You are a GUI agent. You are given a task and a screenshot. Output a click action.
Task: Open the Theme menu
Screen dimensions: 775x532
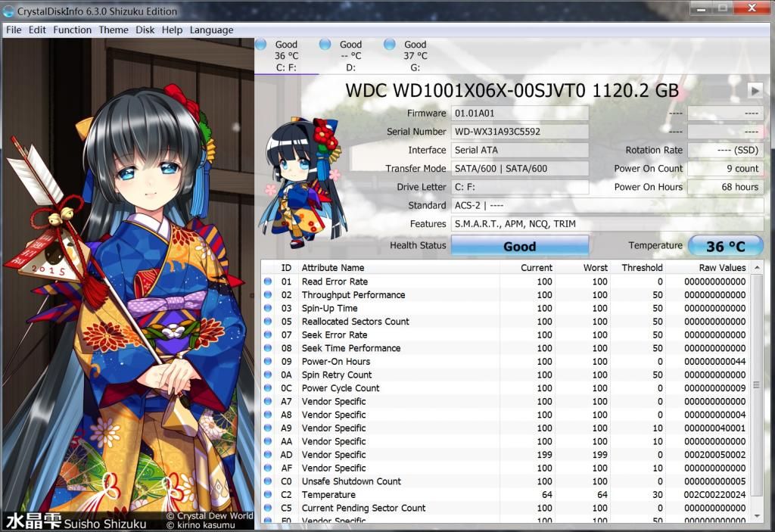pos(114,30)
